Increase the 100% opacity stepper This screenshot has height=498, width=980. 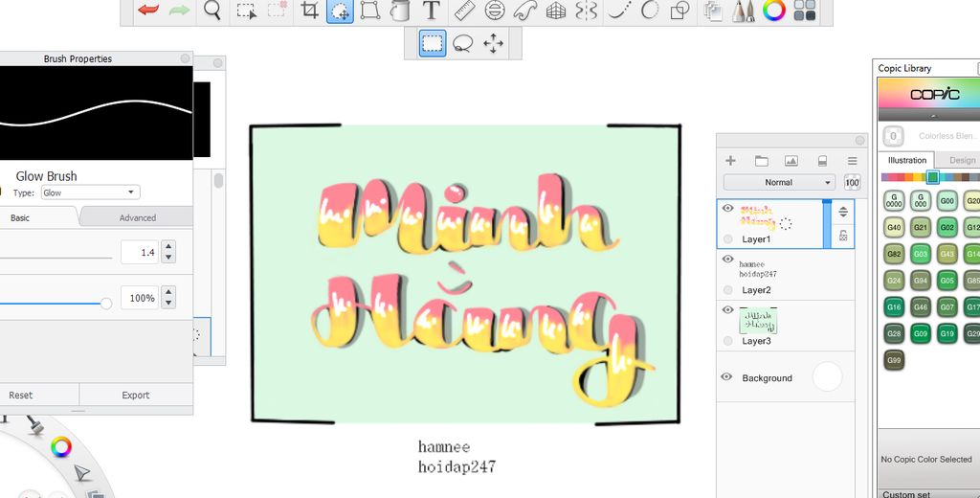(168, 292)
